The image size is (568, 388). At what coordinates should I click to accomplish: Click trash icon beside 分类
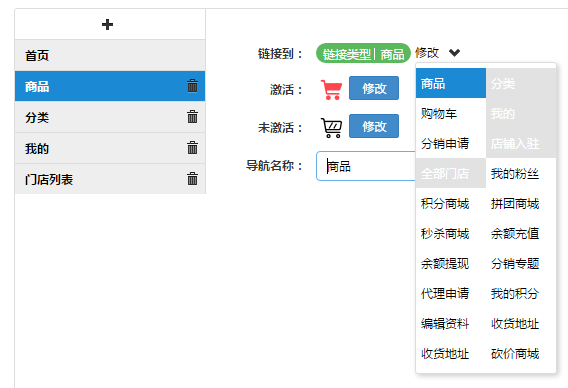pyautogui.click(x=192, y=117)
